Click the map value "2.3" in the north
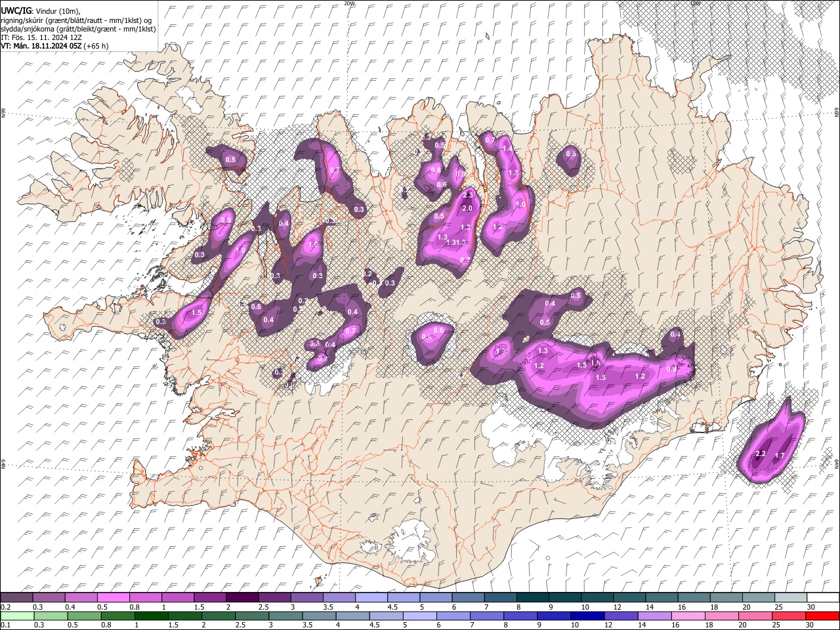Image resolution: width=840 pixels, height=630 pixels. click(468, 196)
